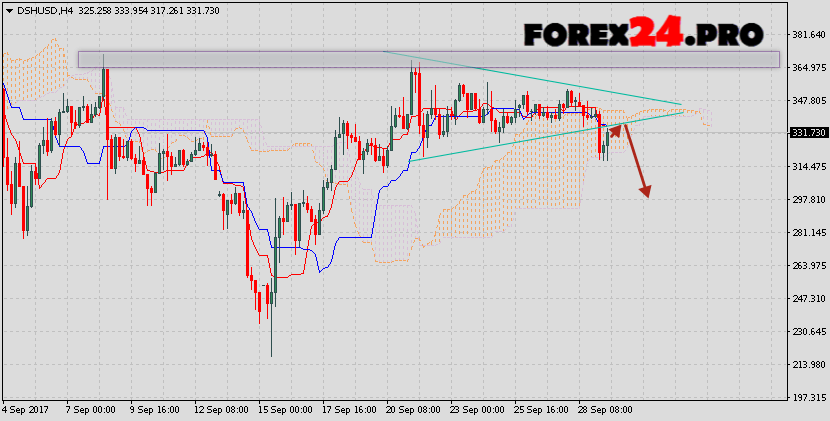Click the FOREX24.PRO logo

coord(643,34)
